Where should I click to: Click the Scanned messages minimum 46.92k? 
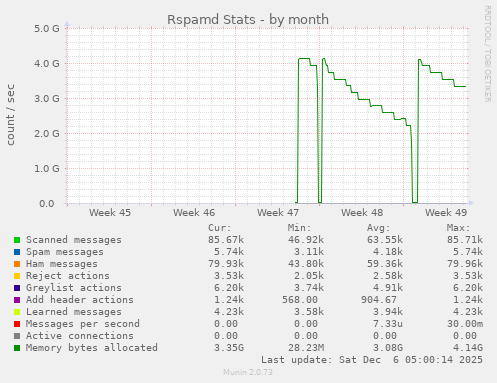pos(306,240)
